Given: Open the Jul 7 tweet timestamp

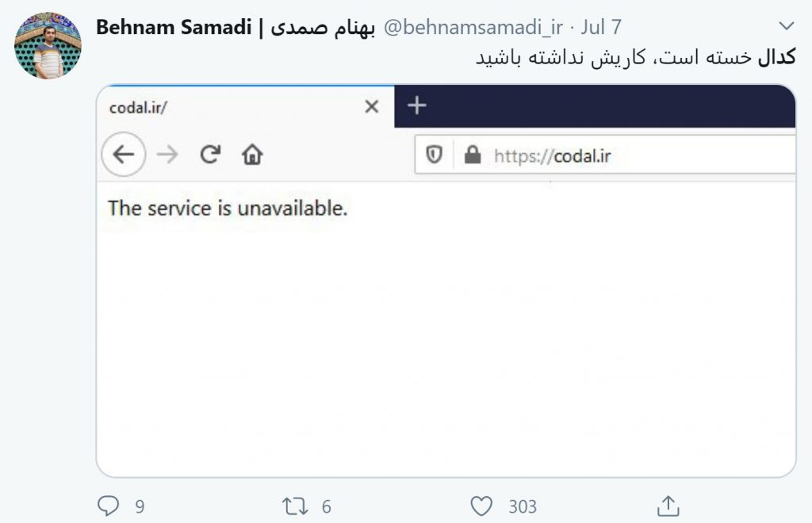Looking at the screenshot, I should coord(601,27).
